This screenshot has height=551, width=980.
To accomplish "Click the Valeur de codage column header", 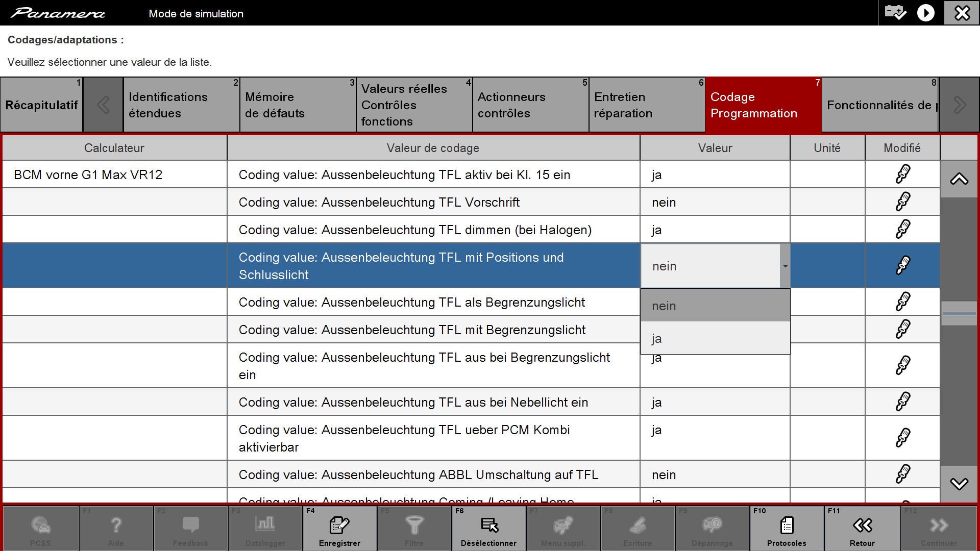I will pyautogui.click(x=433, y=148).
